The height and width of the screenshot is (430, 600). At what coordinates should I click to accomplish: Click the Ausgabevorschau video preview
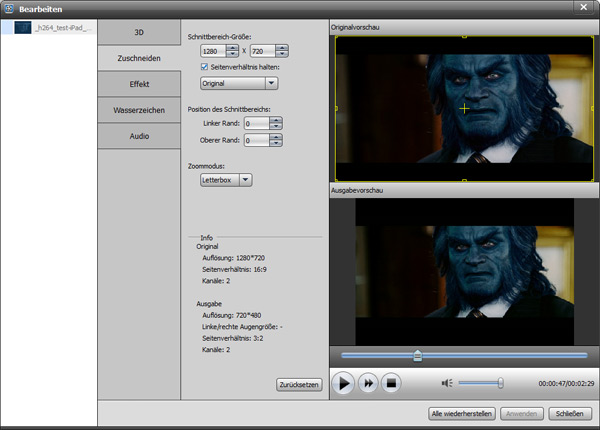click(465, 272)
